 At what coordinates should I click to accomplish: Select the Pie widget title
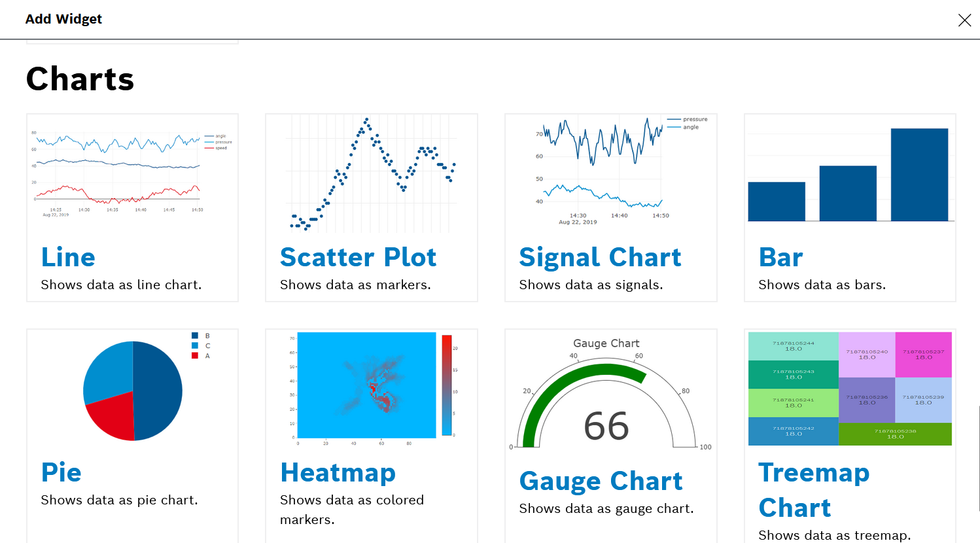(x=61, y=472)
